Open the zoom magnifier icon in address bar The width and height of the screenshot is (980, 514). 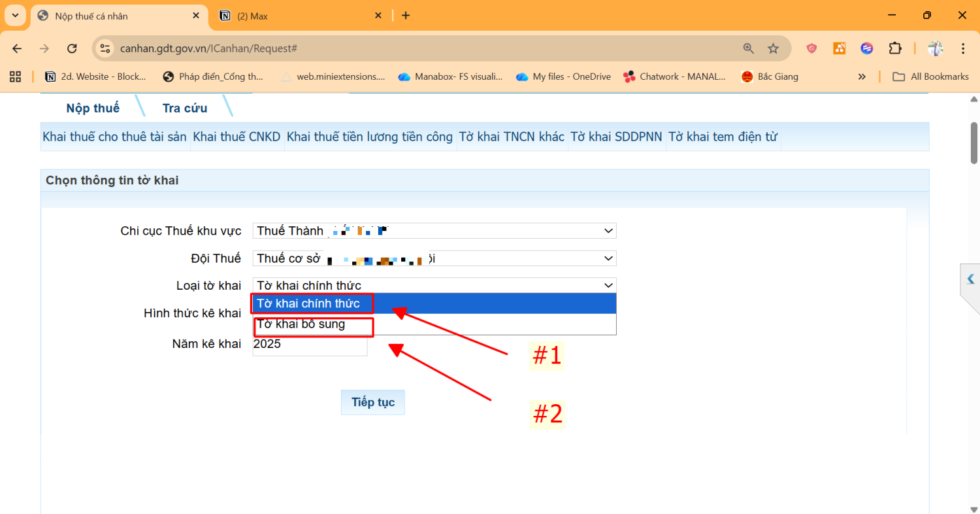coord(749,48)
